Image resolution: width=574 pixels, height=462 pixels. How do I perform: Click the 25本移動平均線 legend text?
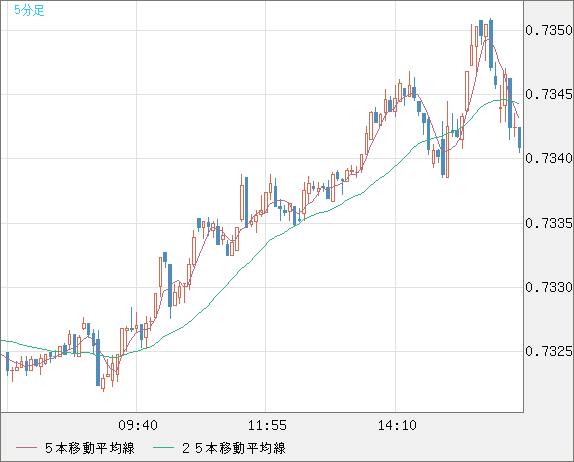[234, 448]
